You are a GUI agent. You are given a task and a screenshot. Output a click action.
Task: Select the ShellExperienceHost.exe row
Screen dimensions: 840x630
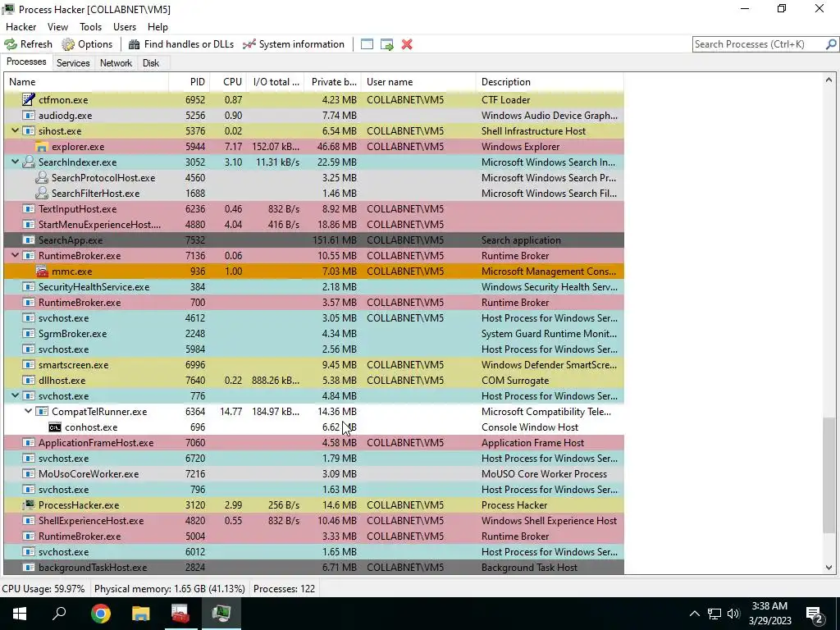314,521
